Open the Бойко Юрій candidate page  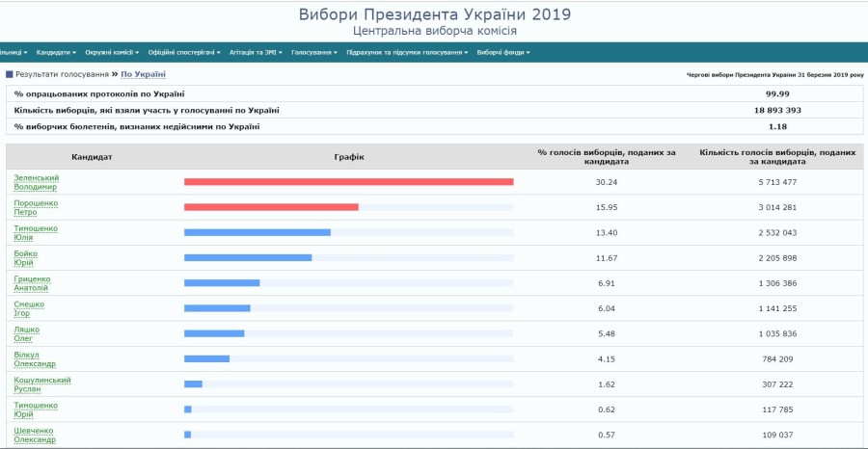point(26,257)
